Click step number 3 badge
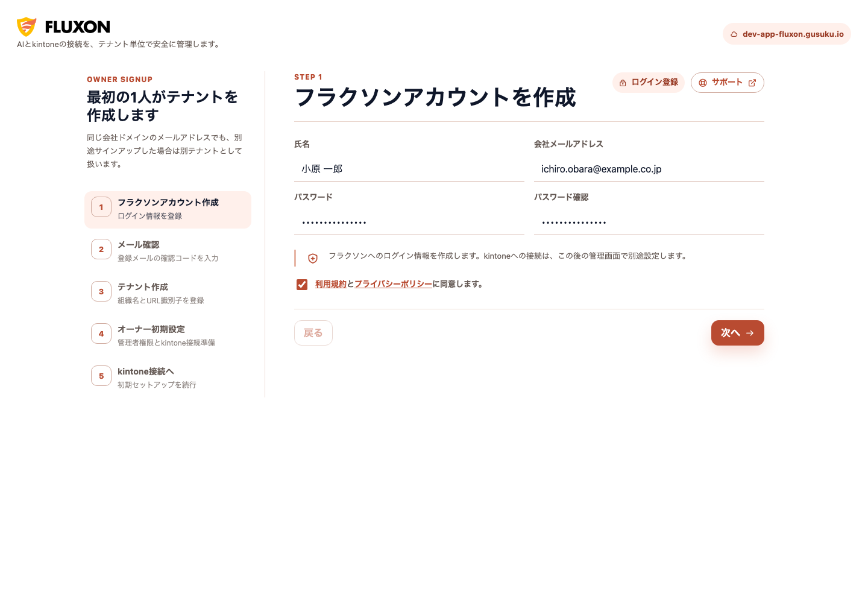This screenshot has width=868, height=591. pos(101,291)
